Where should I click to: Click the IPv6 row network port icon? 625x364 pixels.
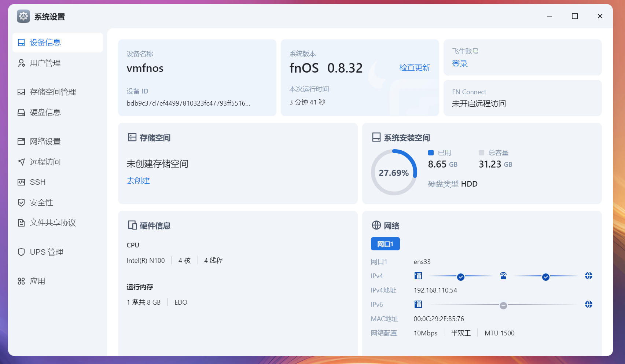(418, 304)
